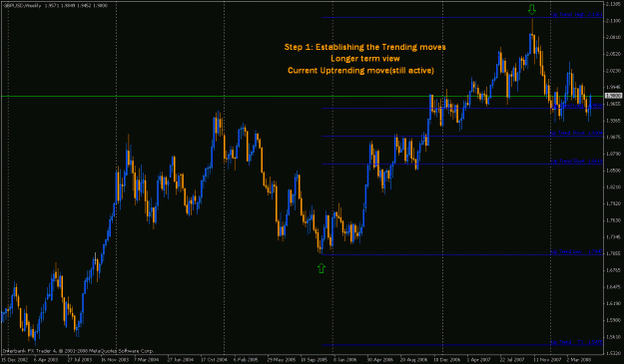The height and width of the screenshot is (364, 624).
Task: Click the '16 Nov 2003' date label
Action: pos(114,359)
